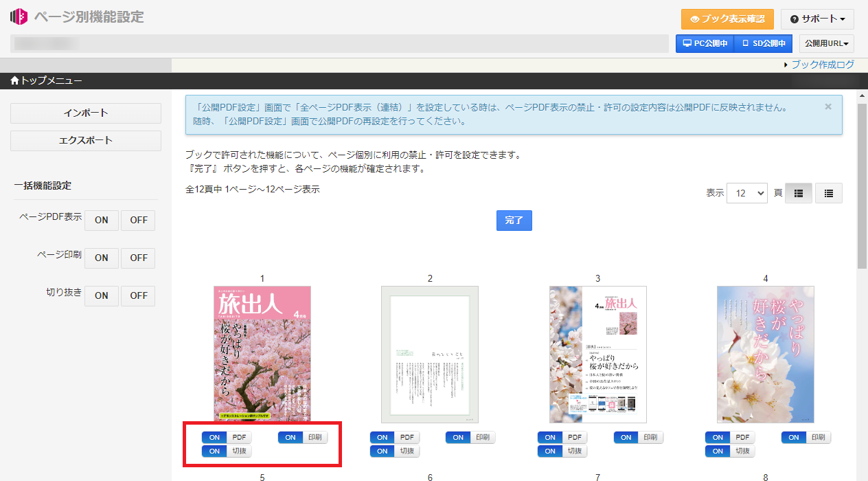
Task: Toggle PDF switch under page 1
Action: (x=227, y=437)
